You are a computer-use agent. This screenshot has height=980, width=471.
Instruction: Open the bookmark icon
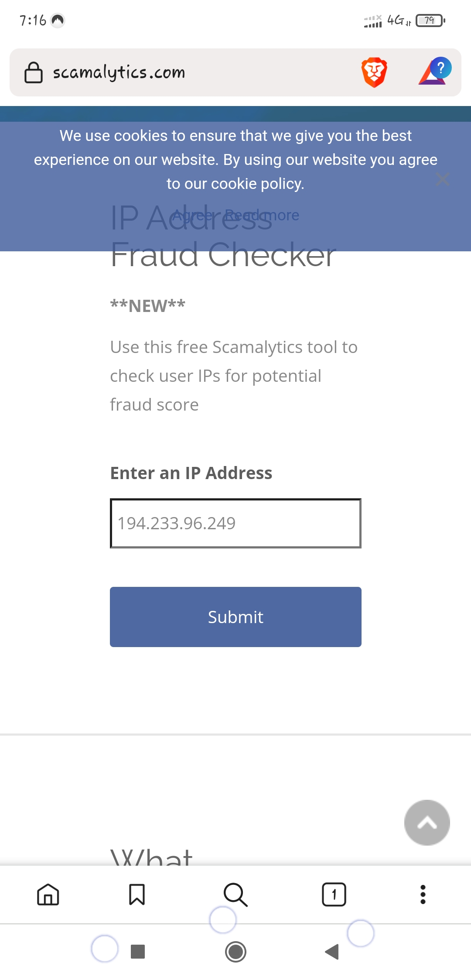[137, 894]
